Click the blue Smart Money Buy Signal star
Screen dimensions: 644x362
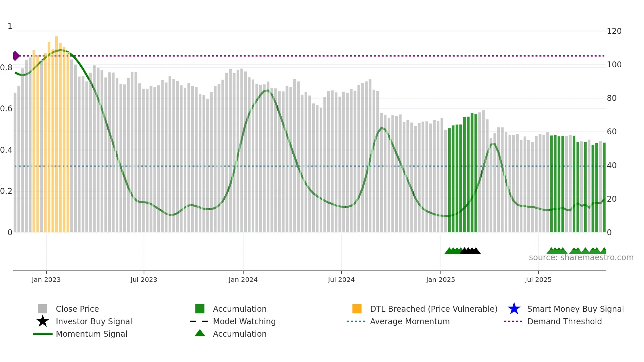coord(514,309)
